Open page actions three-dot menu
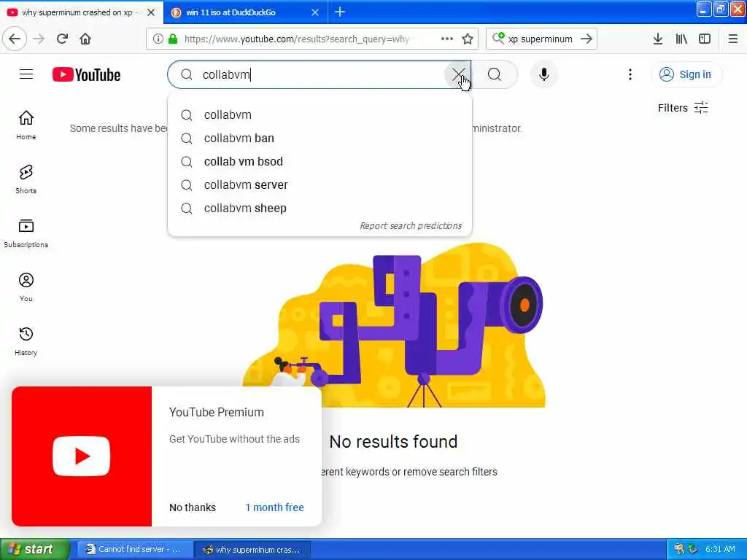Viewport: 747px width, 560px height. click(447, 39)
